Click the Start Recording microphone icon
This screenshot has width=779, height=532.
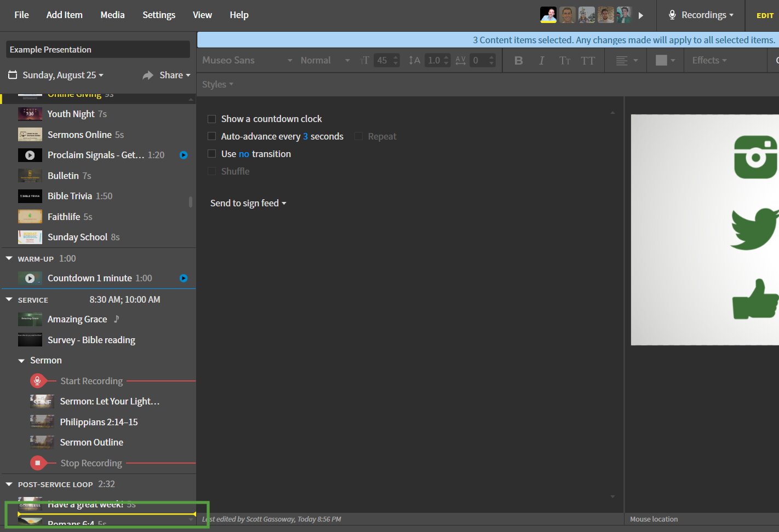point(37,380)
